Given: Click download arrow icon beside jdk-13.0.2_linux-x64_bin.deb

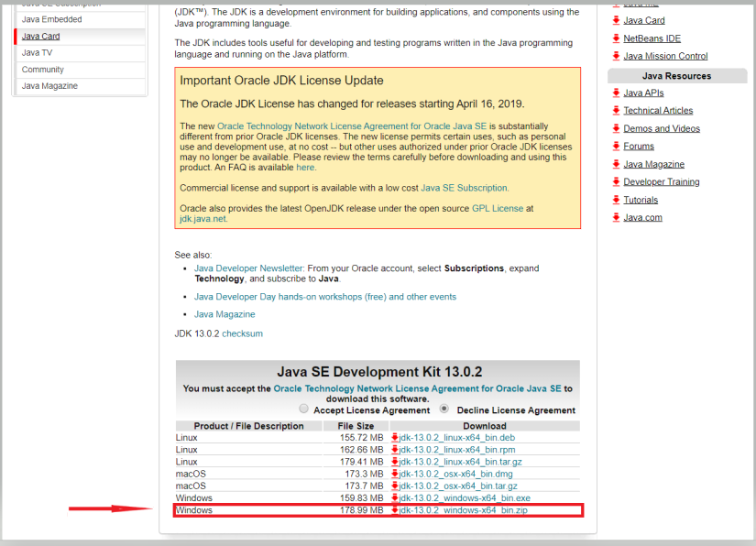Looking at the screenshot, I should pos(394,438).
